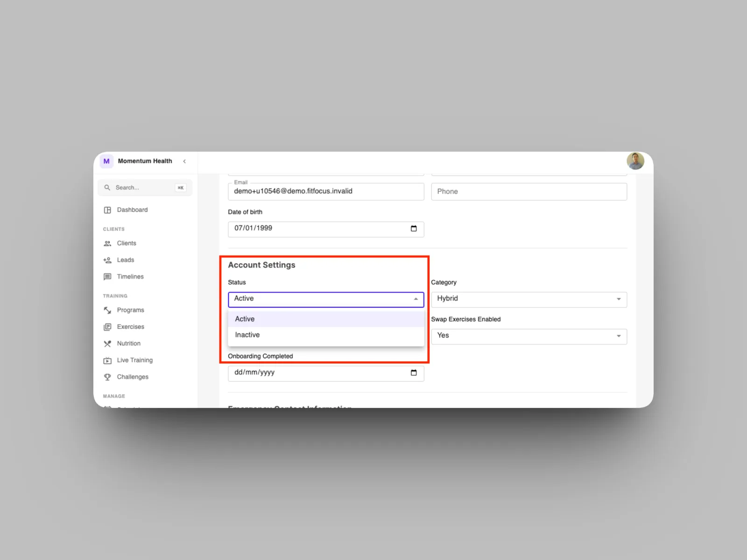Navigate to Nutrition
The height and width of the screenshot is (560, 747).
(129, 343)
